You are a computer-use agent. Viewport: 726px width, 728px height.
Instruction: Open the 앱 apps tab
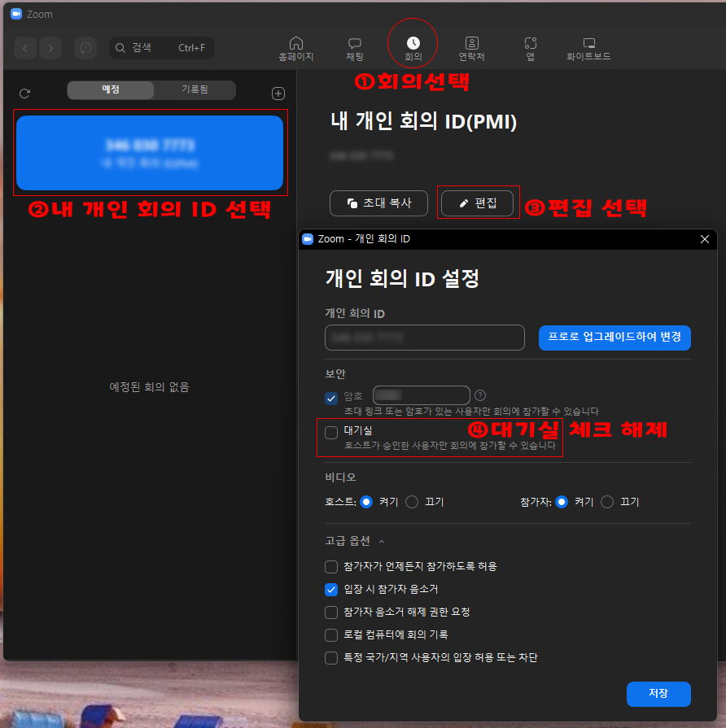coord(530,49)
